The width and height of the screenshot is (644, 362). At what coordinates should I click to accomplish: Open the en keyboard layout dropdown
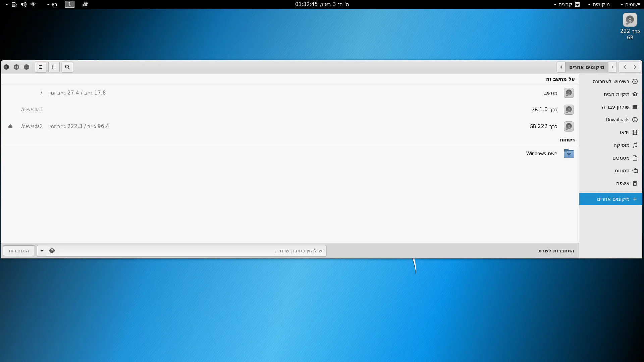coord(52,4)
